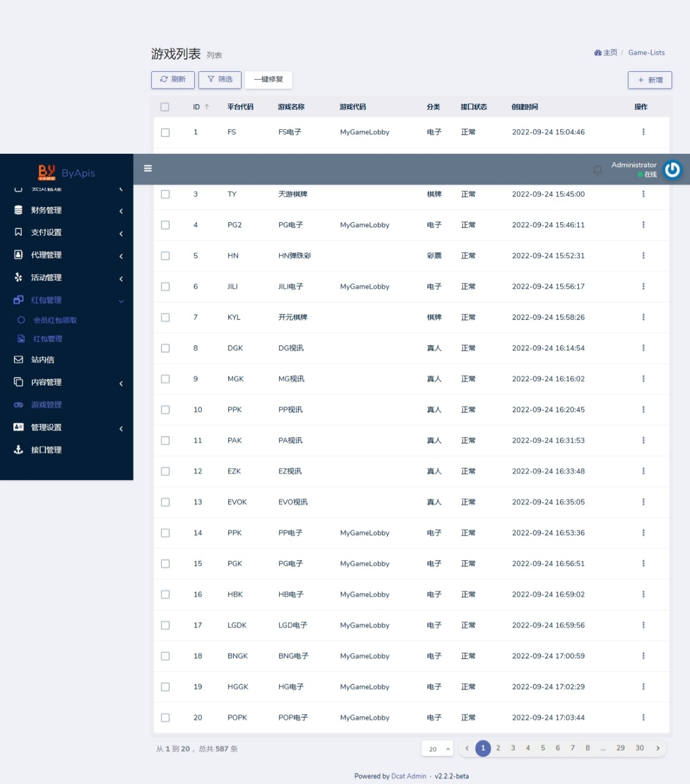Open three-dot actions menu for FS电子 row
Image resolution: width=690 pixels, height=784 pixels.
pos(643,132)
